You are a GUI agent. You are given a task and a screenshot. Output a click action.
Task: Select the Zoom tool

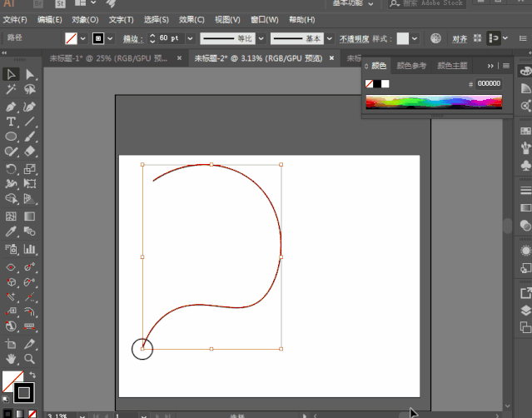click(x=30, y=359)
